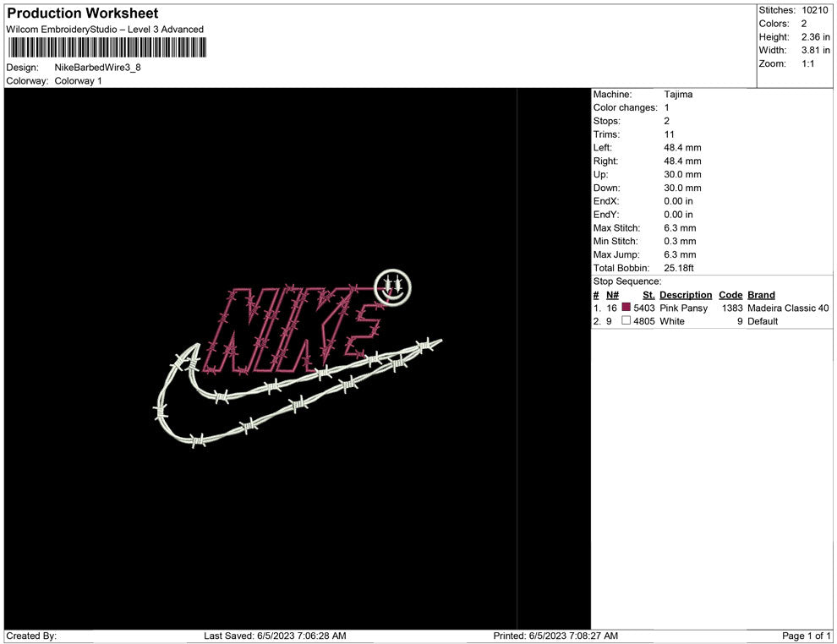Select the Right value 48.4 mm

point(683,161)
